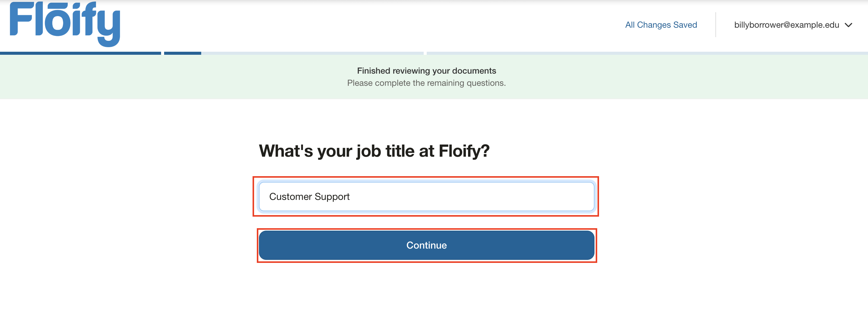The width and height of the screenshot is (868, 314).
Task: Click the empty right end of job title field
Action: tap(539, 197)
